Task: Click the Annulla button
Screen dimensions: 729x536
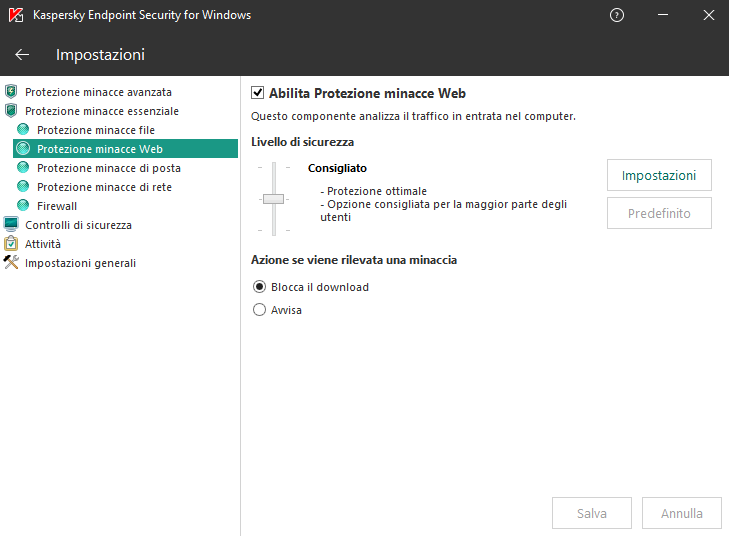Action: tap(682, 513)
